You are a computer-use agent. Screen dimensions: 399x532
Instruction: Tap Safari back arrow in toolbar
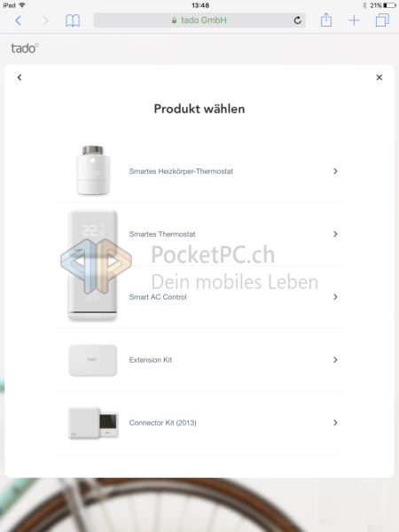pyautogui.click(x=19, y=20)
